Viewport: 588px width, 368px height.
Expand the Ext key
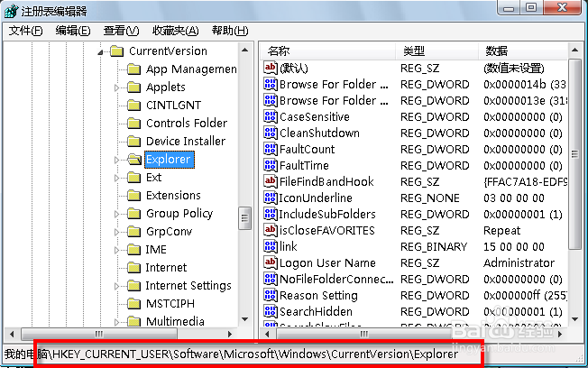click(116, 178)
